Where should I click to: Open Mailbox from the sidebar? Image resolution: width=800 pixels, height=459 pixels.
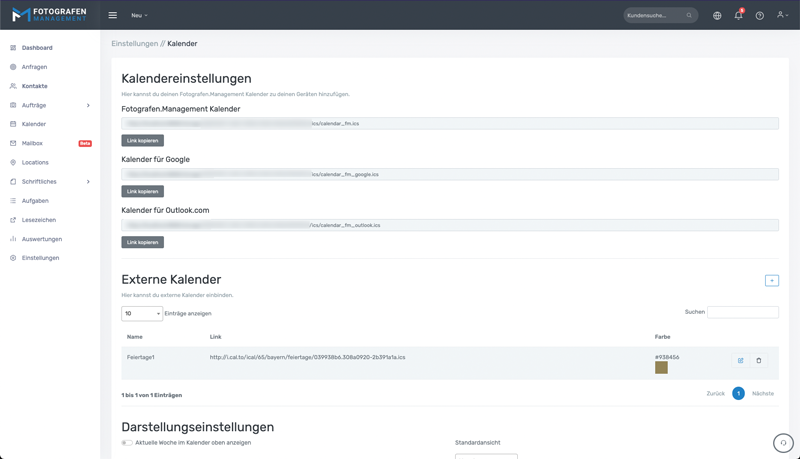tap(32, 143)
